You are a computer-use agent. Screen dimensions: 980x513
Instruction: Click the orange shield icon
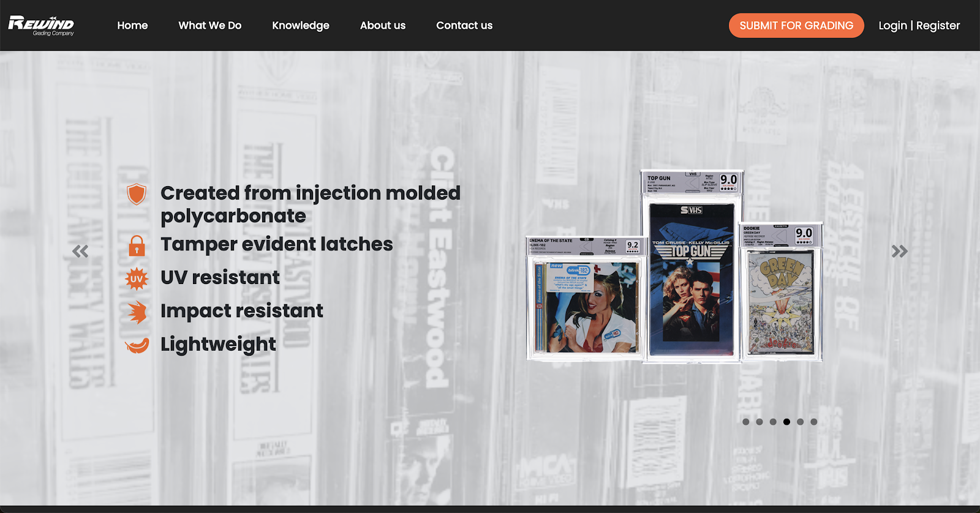(x=137, y=194)
